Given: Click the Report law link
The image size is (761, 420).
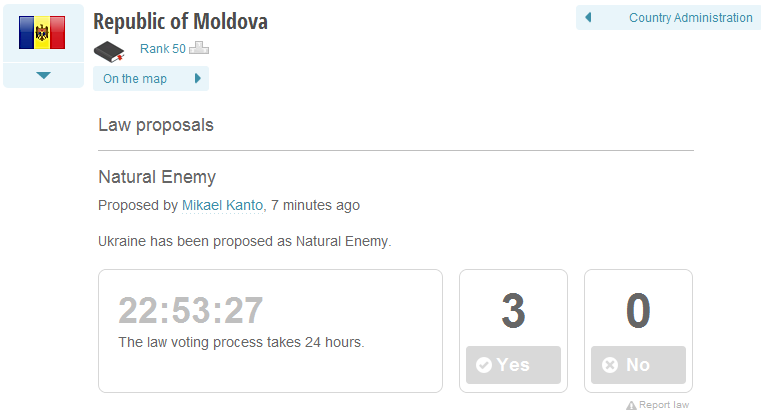Looking at the screenshot, I should coord(664,405).
